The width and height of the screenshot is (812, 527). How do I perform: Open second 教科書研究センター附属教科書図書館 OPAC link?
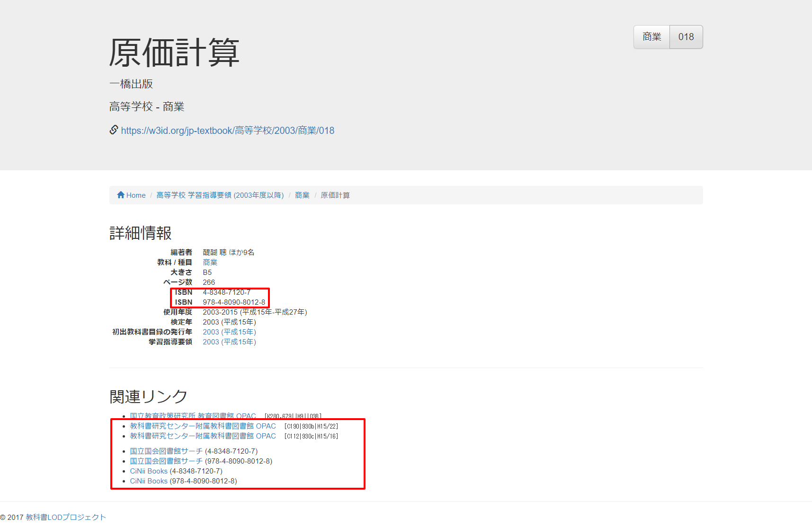[x=203, y=436]
